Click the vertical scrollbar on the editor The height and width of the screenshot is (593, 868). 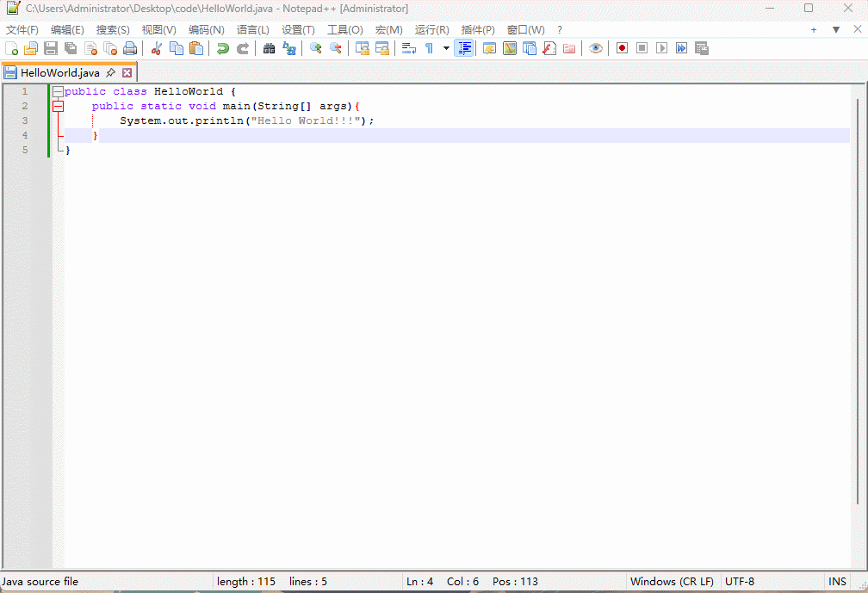click(x=859, y=301)
